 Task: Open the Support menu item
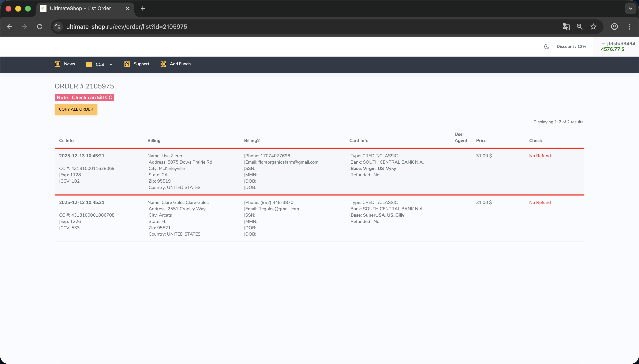pyautogui.click(x=137, y=64)
